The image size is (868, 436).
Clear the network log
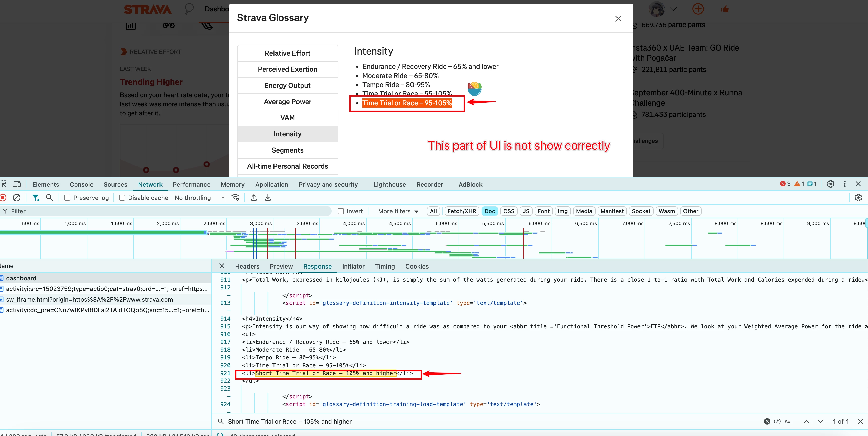[16, 198]
